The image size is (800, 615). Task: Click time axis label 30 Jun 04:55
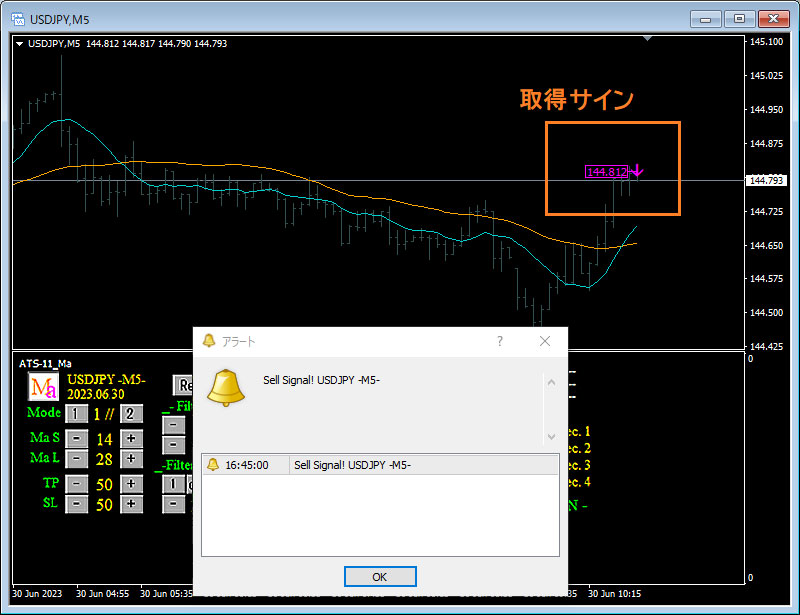[103, 594]
